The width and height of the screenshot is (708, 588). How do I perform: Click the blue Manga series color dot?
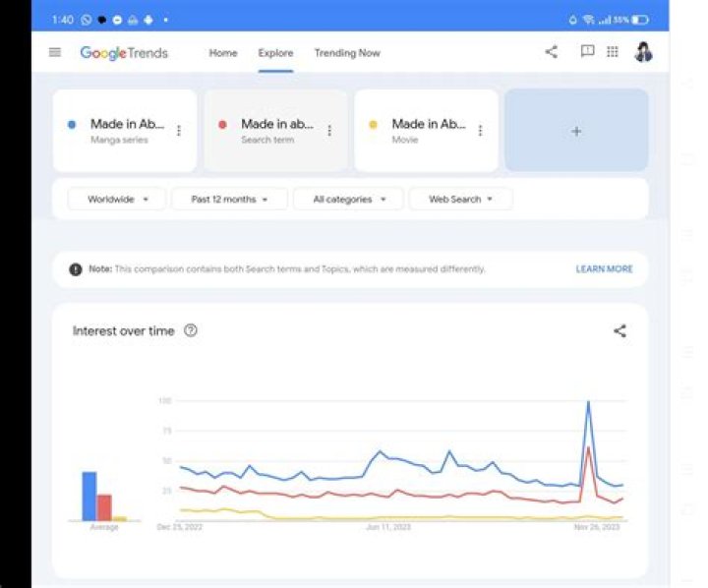point(72,125)
